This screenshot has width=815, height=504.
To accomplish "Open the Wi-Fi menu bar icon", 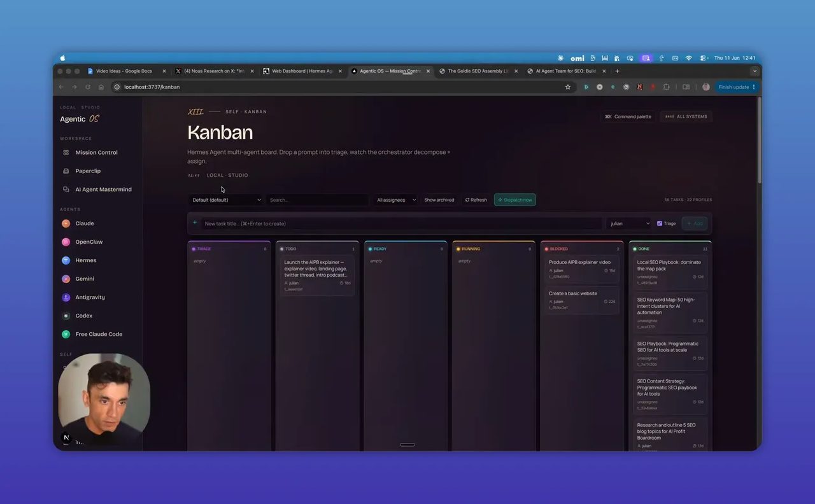I will tap(688, 58).
